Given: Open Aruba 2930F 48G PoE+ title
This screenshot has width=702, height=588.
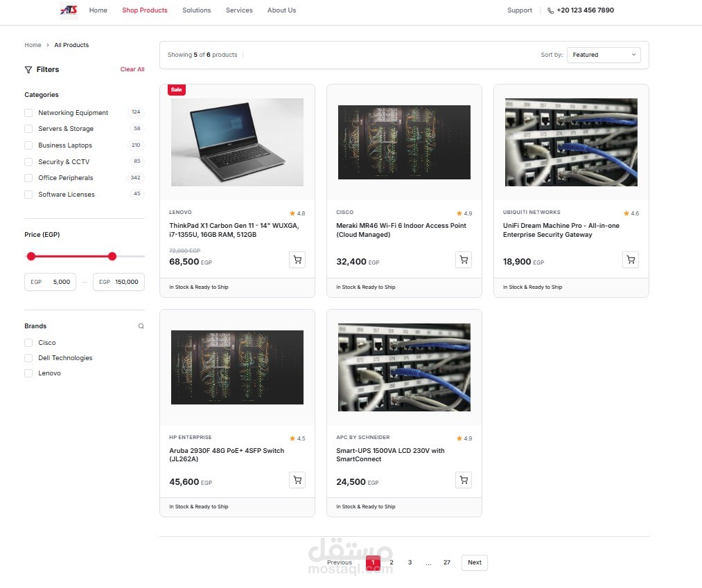Looking at the screenshot, I should 227,454.
